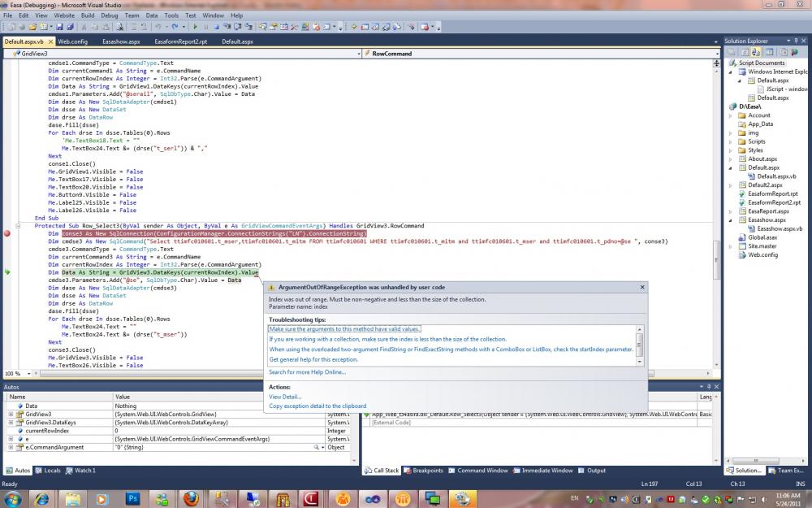Open the RowCommand method dropdown
The image size is (812, 508).
(717, 54)
